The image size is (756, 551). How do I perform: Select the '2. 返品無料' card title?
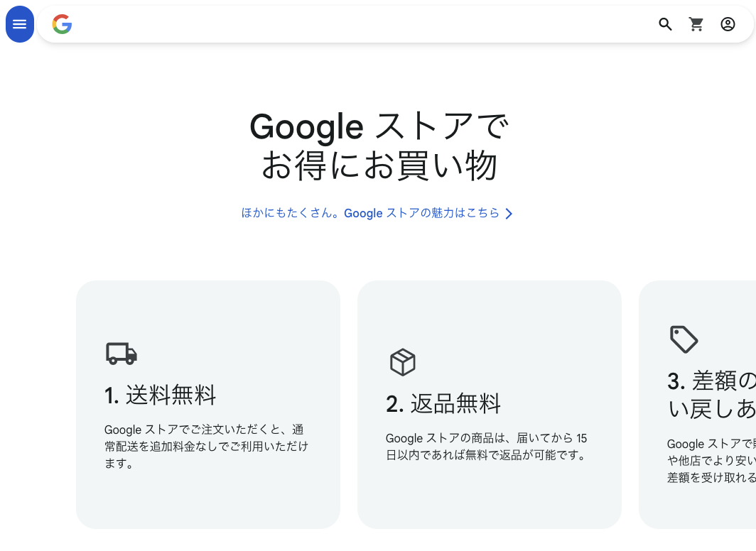pyautogui.click(x=443, y=404)
